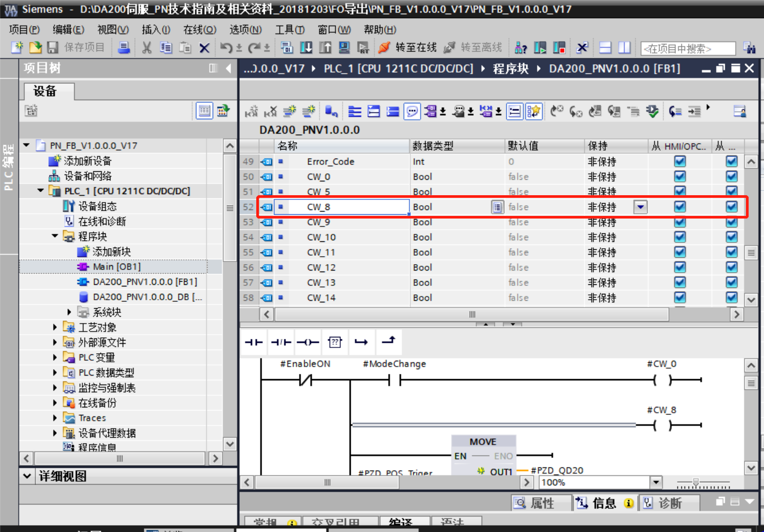Click the open project folder icon
Screen dimensions: 764x532
coord(35,48)
